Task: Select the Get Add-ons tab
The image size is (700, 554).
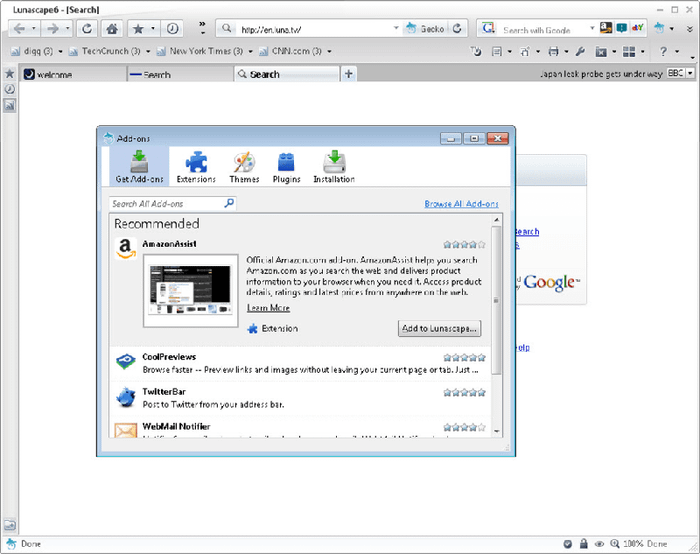Action: coord(139,167)
